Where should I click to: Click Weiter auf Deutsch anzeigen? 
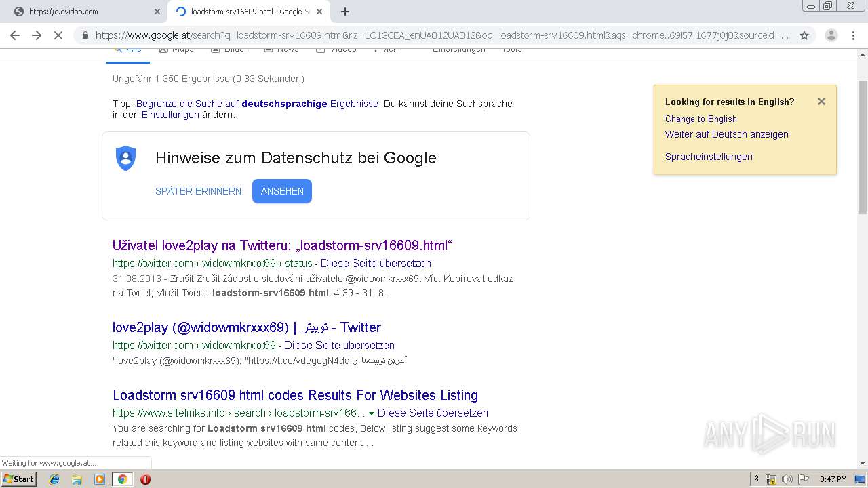pos(726,134)
